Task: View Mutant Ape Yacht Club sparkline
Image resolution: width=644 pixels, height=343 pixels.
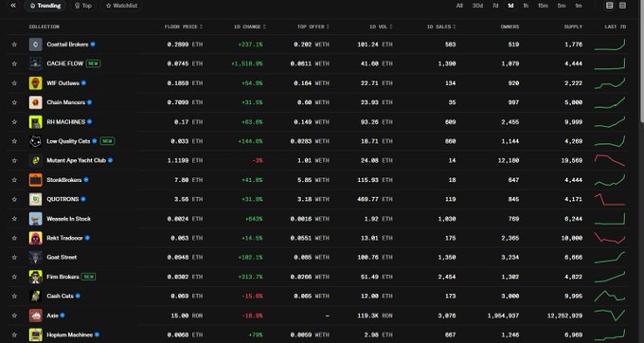Action: 610,161
